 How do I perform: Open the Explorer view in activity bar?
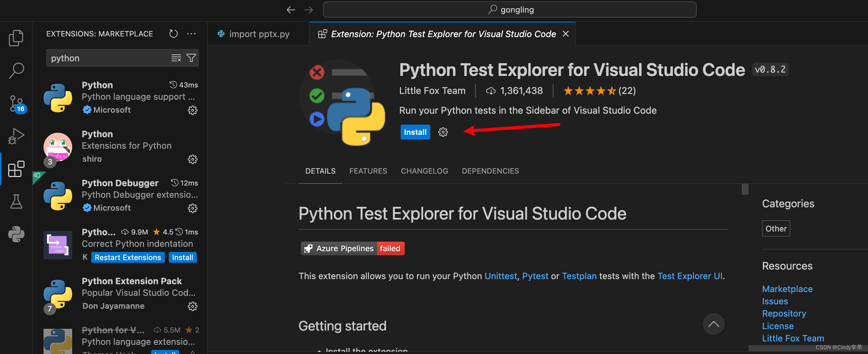point(16,38)
